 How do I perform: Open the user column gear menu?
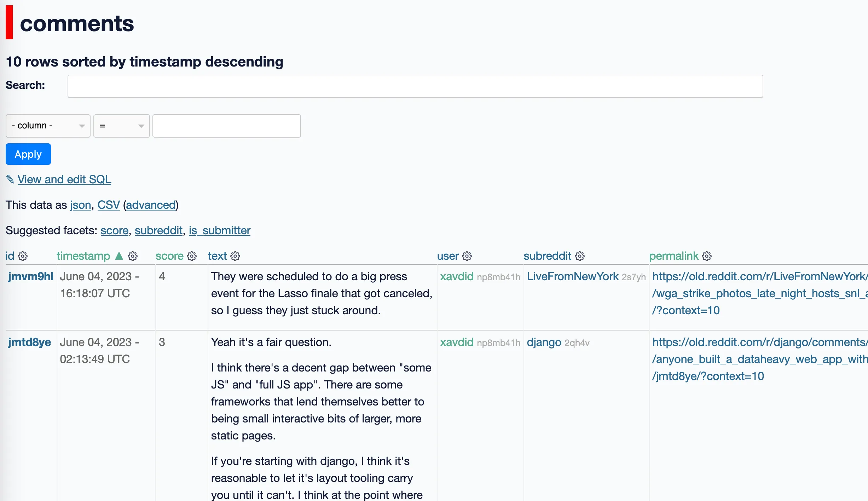coord(467,256)
